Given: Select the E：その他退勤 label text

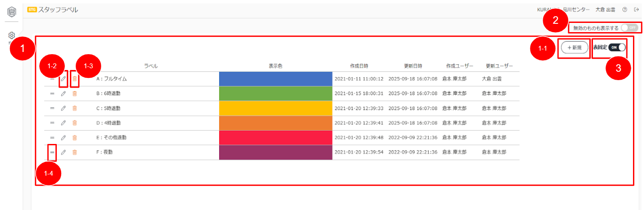Looking at the screenshot, I should click(111, 137).
